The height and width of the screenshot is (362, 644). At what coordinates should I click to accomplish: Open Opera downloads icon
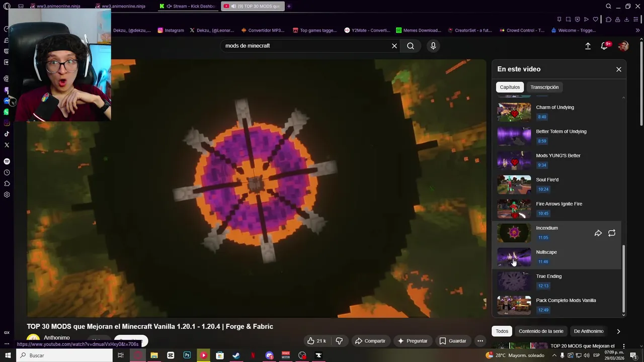[627, 20]
